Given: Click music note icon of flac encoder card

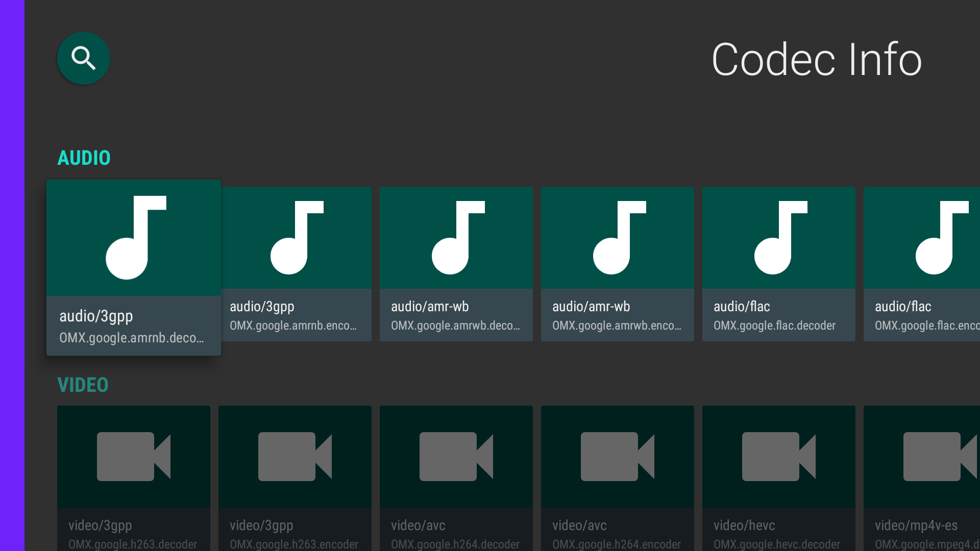Looking at the screenshot, I should (x=942, y=238).
